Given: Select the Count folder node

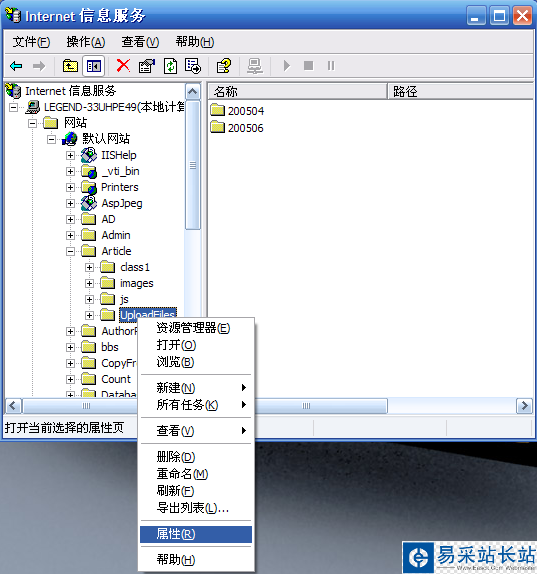Looking at the screenshot, I should [106, 379].
